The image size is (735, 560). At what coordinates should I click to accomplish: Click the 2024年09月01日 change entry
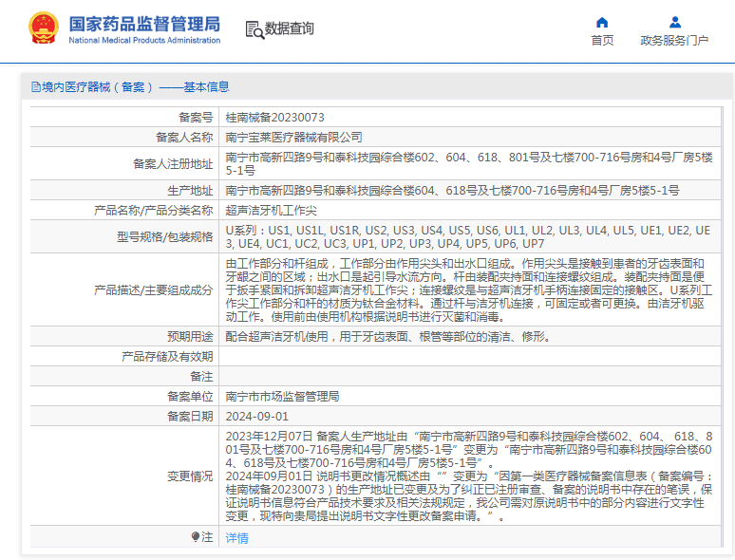(469, 495)
